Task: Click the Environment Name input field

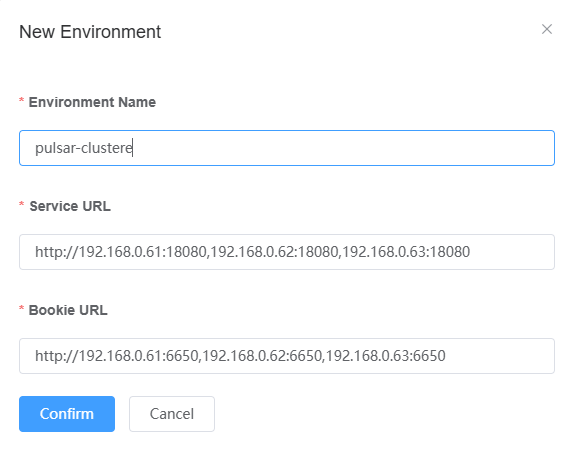Action: click(287, 148)
